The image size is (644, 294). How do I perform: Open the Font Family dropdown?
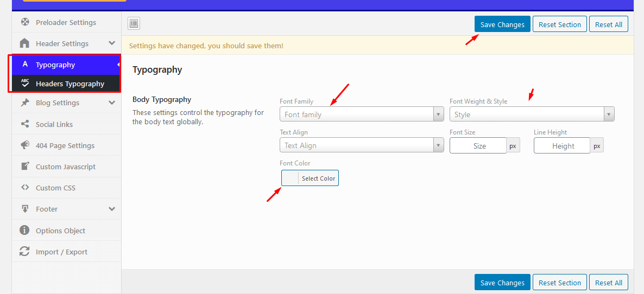pos(362,114)
